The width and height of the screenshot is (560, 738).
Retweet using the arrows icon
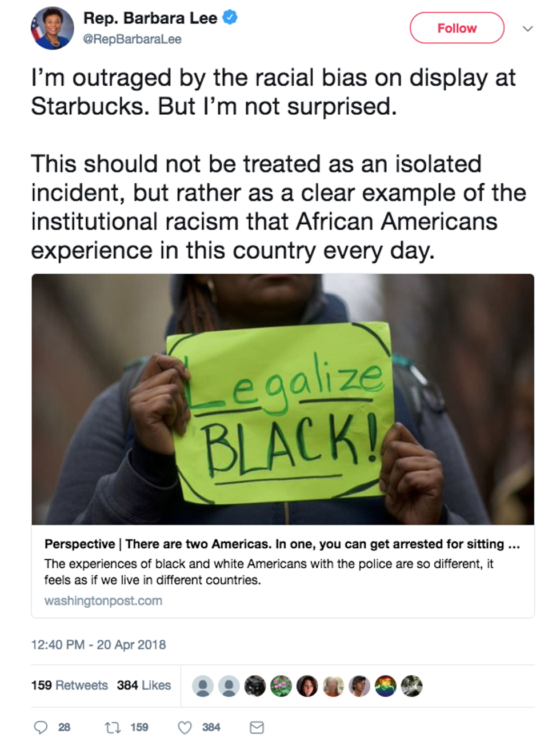tap(112, 727)
